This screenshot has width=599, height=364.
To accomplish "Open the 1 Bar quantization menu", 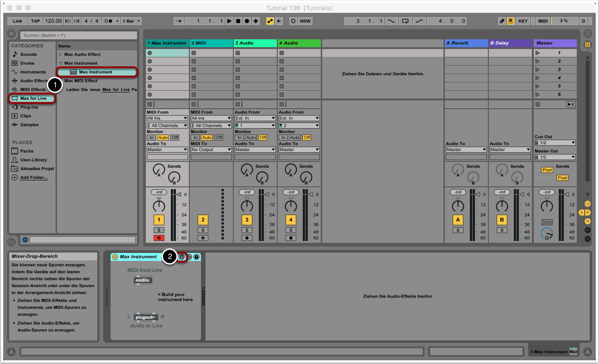I will pos(131,21).
